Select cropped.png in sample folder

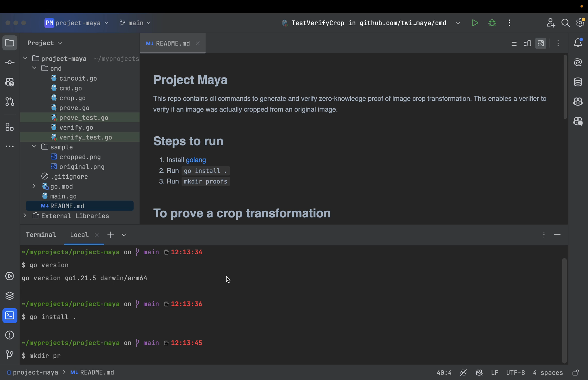click(80, 157)
